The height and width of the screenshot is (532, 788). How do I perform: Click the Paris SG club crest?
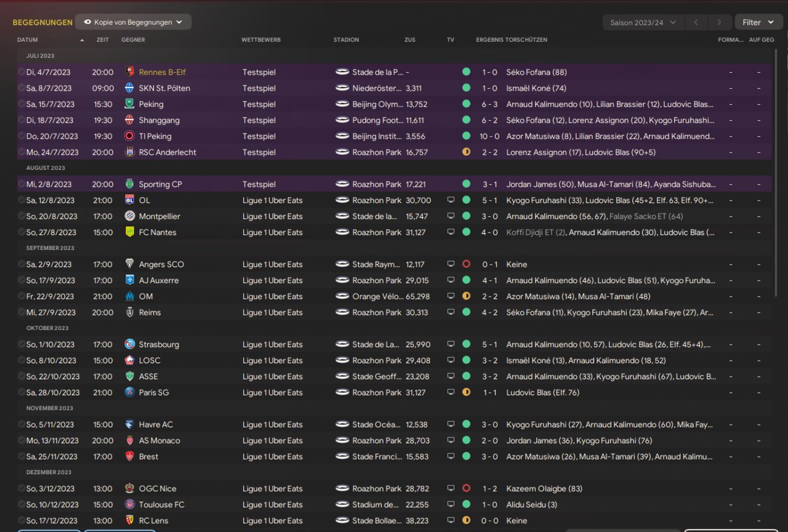pyautogui.click(x=129, y=392)
